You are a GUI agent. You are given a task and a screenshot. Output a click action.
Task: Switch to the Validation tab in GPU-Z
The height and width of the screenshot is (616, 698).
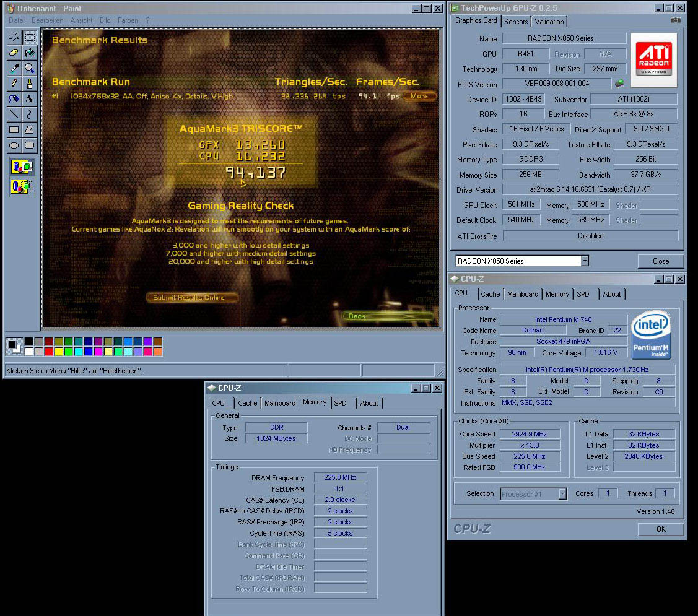[x=549, y=22]
